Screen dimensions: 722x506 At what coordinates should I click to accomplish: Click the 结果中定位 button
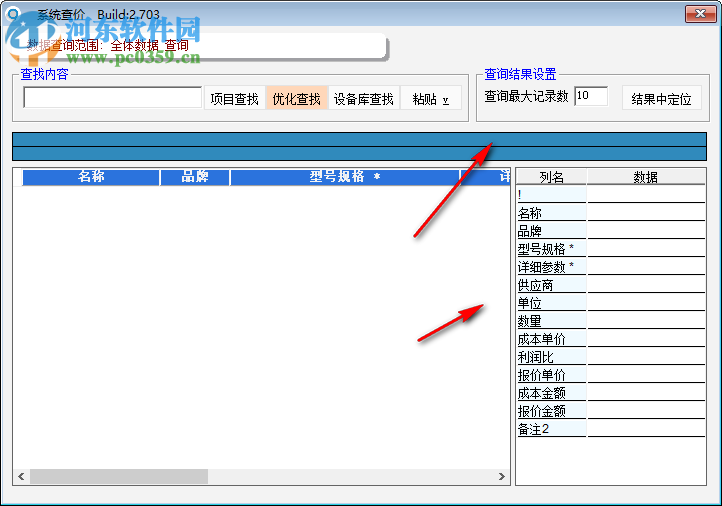[x=661, y=98]
